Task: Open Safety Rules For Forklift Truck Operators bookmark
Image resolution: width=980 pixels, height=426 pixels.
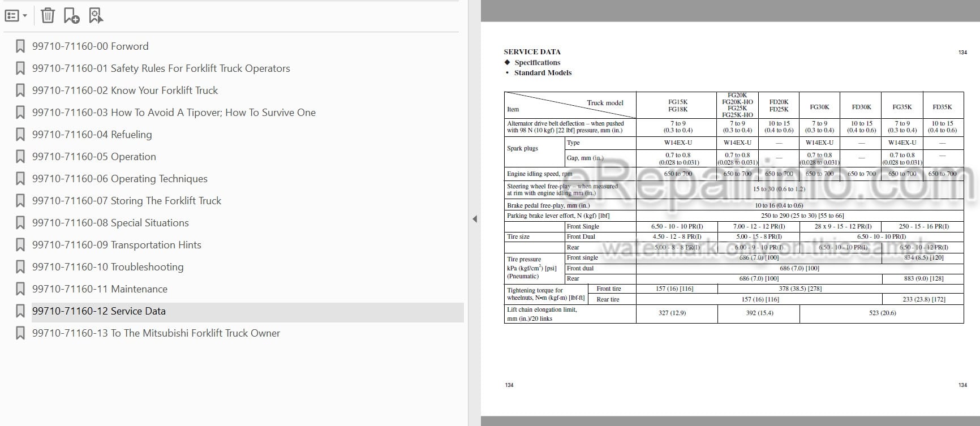Action: [161, 68]
